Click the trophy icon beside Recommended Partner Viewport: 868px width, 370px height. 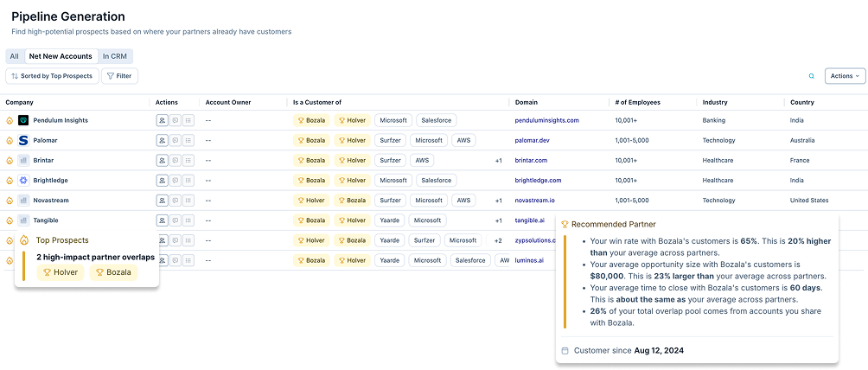(565, 224)
